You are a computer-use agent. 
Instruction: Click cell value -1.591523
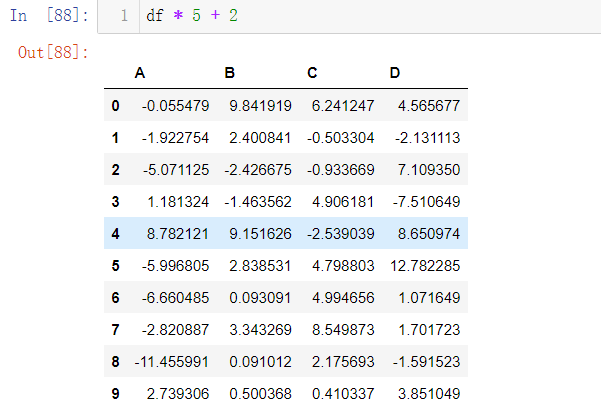tap(427, 362)
